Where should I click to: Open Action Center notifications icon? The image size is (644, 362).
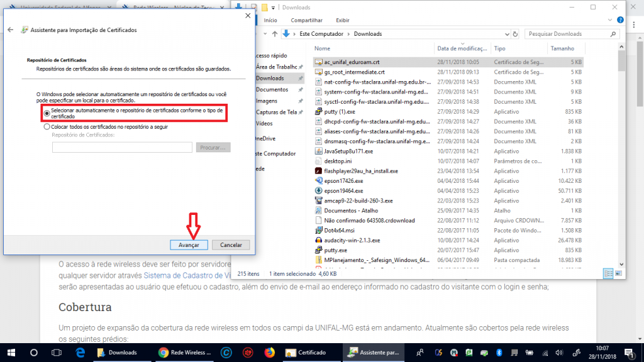pyautogui.click(x=629, y=353)
